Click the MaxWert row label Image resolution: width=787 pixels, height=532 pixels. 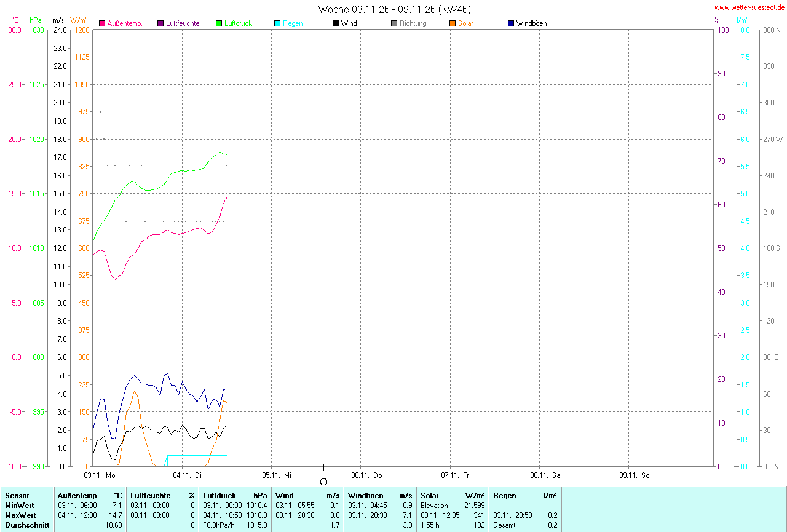tap(20, 515)
